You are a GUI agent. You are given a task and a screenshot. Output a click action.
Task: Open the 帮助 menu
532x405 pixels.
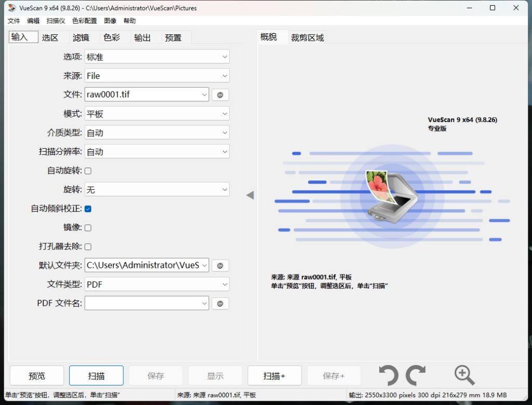pos(129,21)
